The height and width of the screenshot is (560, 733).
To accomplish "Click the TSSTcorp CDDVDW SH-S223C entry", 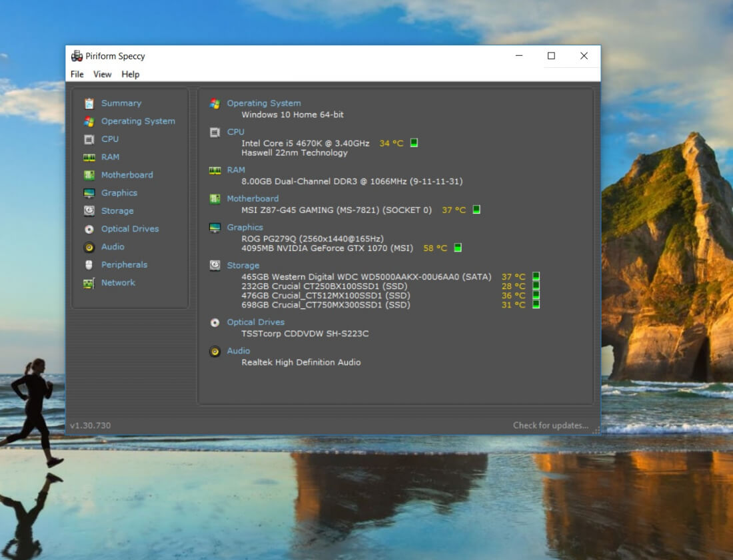I will coord(305,334).
